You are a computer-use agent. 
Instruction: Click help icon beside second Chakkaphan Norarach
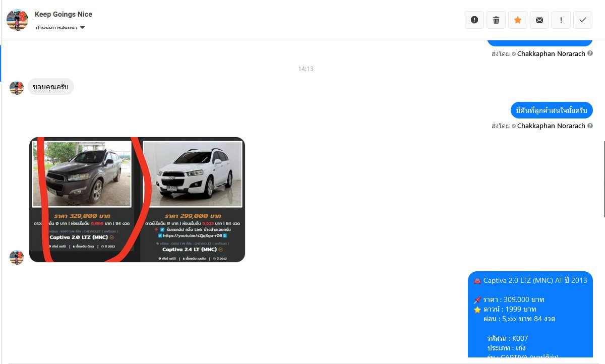[590, 126]
